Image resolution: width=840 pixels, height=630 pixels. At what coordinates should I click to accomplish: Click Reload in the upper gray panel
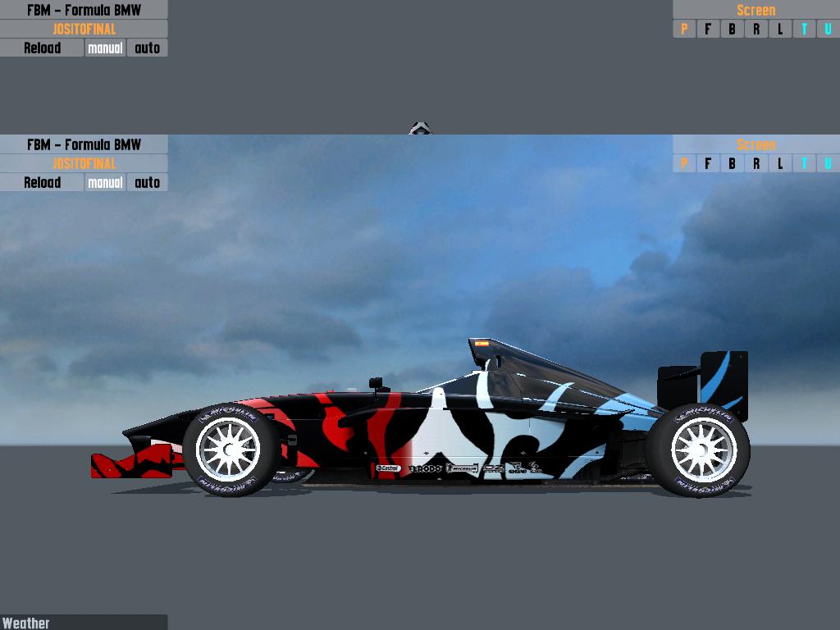tap(42, 48)
